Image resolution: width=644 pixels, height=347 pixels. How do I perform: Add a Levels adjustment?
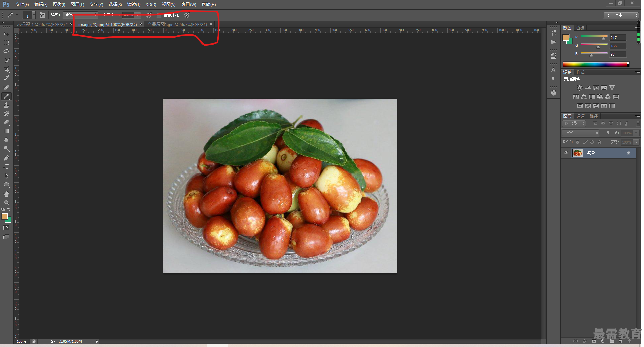click(x=588, y=88)
